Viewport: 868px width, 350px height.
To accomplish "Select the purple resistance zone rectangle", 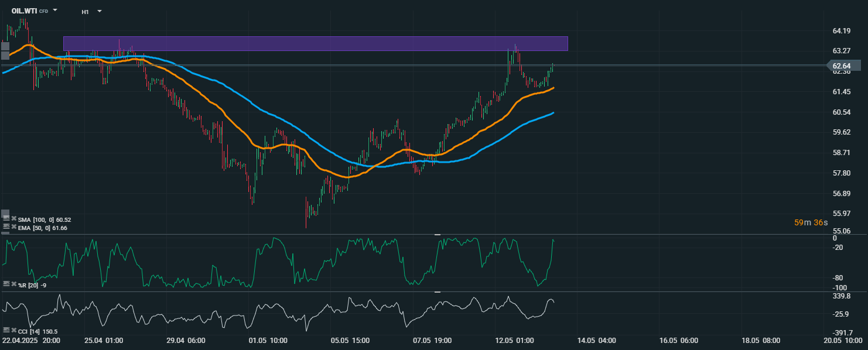I will point(315,44).
